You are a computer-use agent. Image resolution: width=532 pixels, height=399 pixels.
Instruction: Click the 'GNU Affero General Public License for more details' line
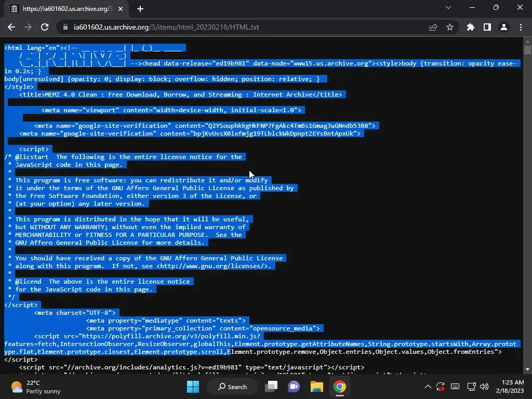pyautogui.click(x=110, y=243)
